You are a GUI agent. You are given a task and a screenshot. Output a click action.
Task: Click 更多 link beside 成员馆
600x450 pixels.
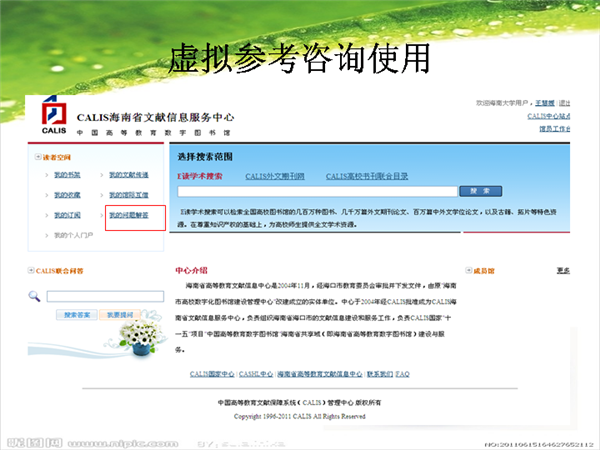(x=563, y=271)
